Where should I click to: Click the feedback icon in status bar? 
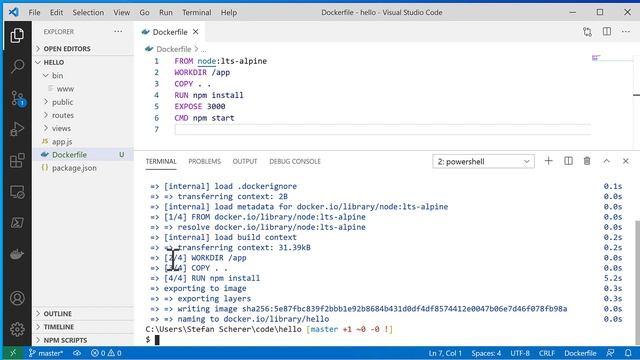(x=610, y=353)
